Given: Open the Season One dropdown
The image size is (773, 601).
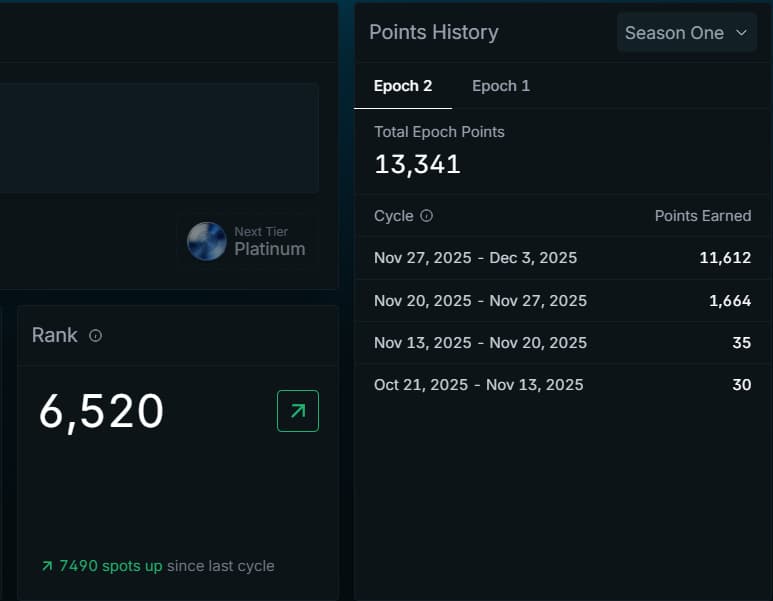Looking at the screenshot, I should click(685, 33).
